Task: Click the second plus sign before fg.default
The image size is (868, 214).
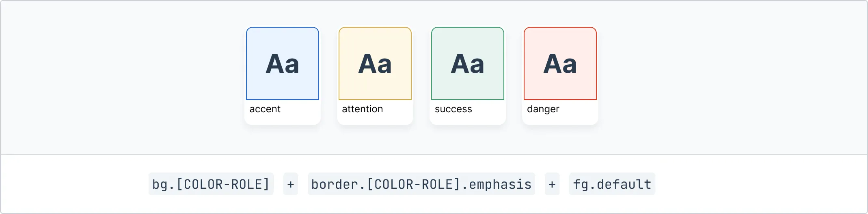Action: coord(552,184)
